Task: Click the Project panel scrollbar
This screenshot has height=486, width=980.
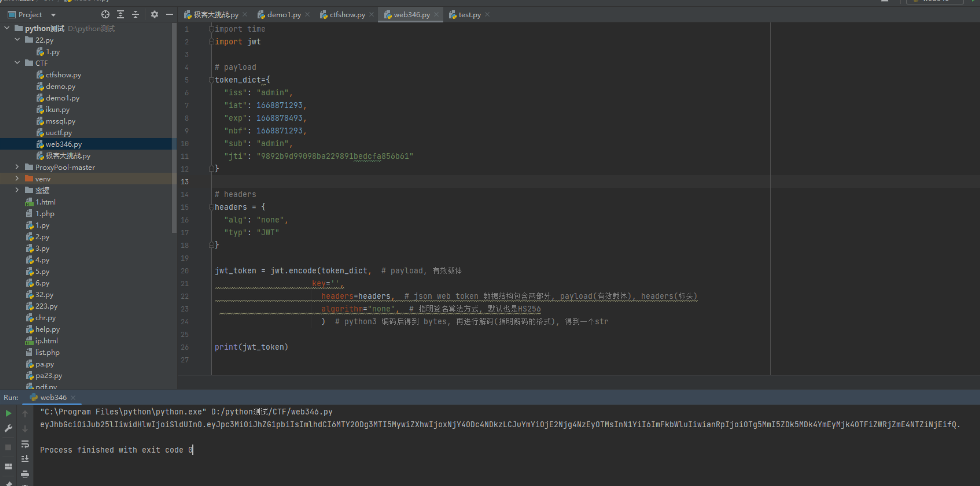Action: point(174,128)
